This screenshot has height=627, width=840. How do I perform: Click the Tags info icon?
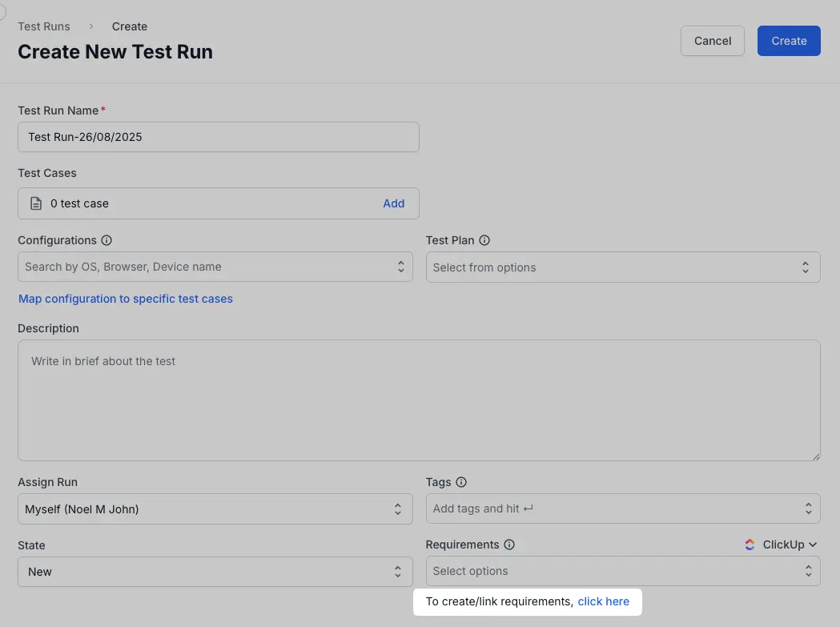[461, 482]
